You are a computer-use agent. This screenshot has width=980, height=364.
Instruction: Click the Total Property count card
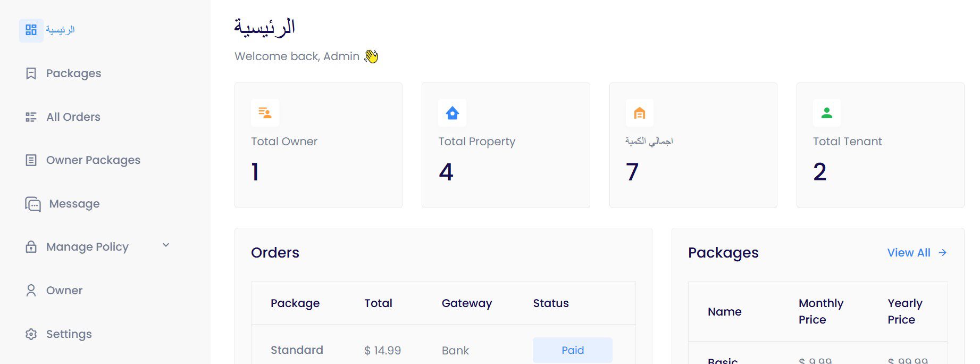tap(506, 145)
